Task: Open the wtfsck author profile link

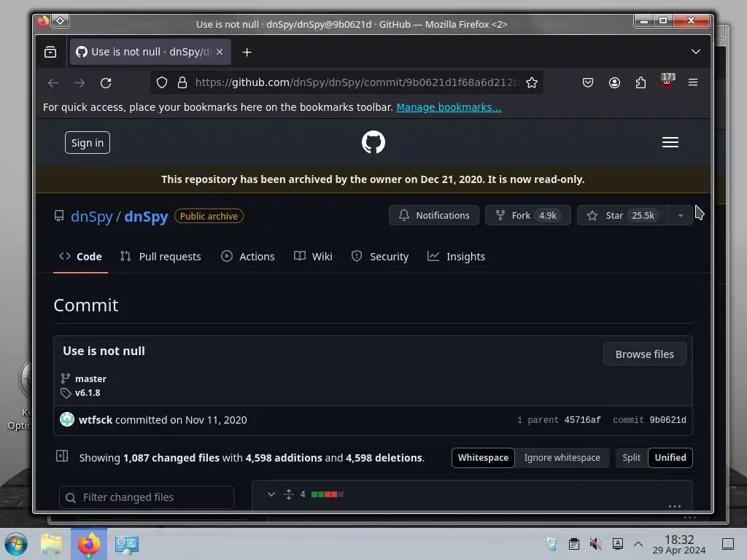Action: point(96,420)
